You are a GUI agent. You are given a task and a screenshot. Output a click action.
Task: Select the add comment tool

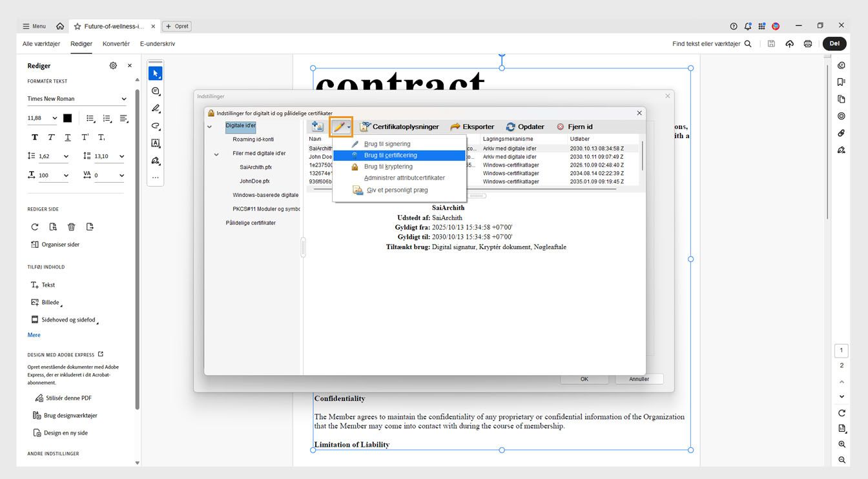click(x=156, y=91)
